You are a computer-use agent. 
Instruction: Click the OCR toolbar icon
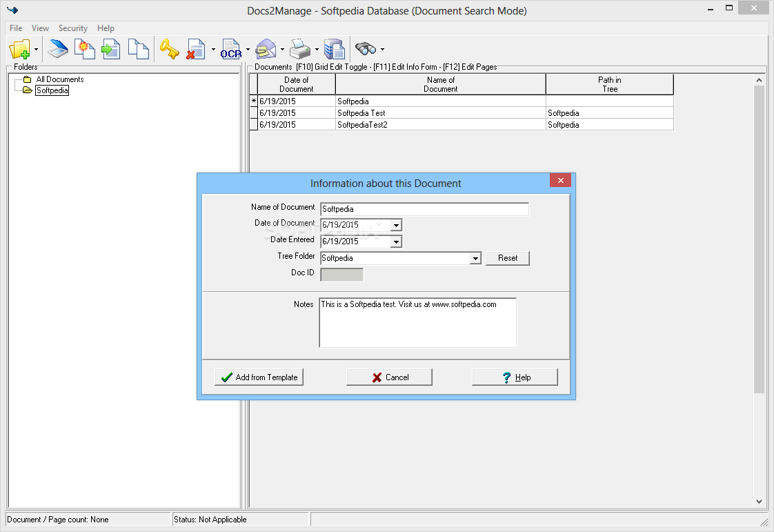coord(231,50)
